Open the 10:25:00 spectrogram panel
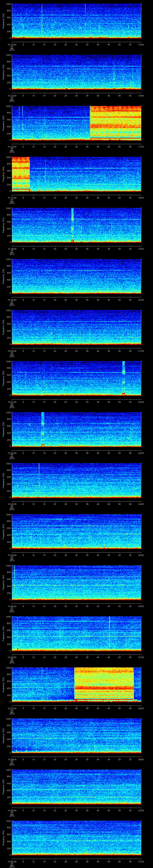 [x=76, y=582]
